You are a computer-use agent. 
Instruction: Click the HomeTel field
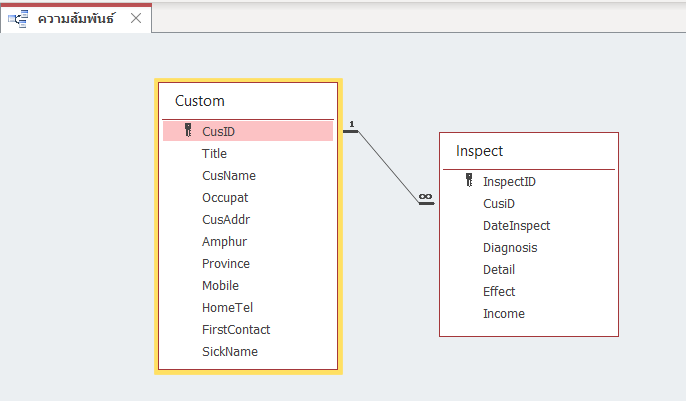pos(225,307)
